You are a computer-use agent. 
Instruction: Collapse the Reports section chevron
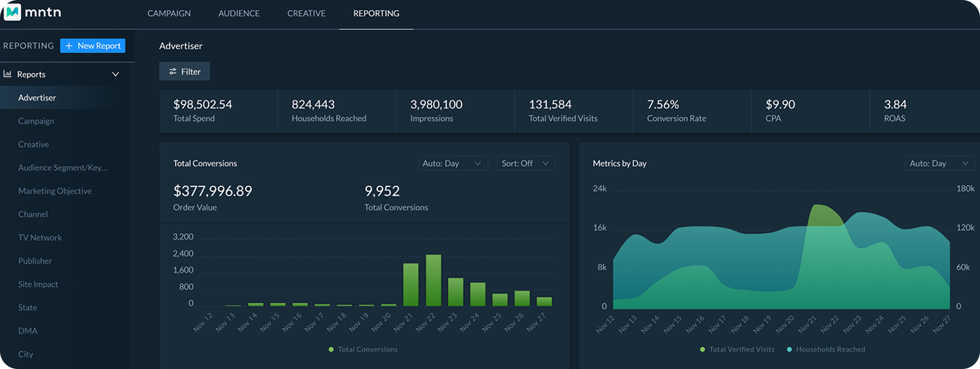point(115,74)
